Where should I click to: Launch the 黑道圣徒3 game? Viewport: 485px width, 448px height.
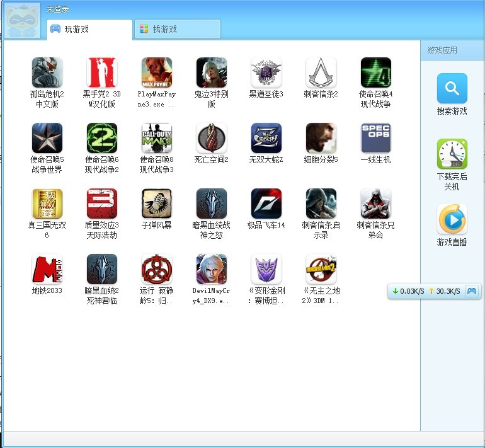[266, 72]
